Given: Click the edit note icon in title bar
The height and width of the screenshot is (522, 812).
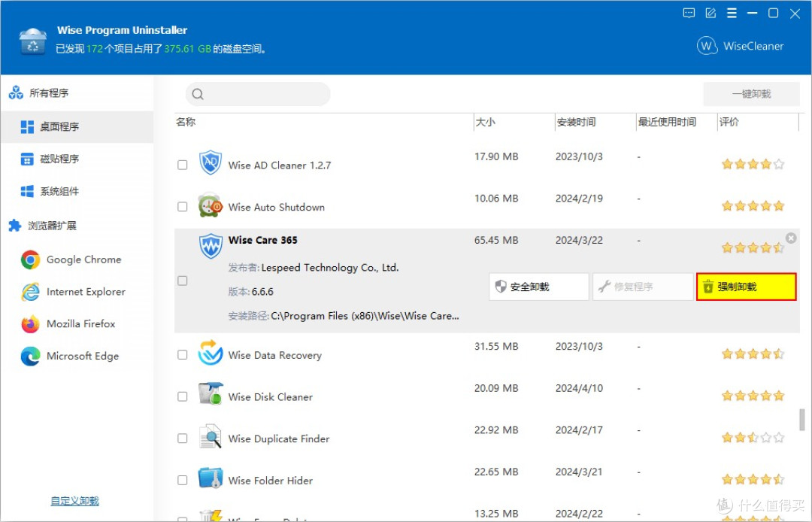Looking at the screenshot, I should tap(710, 14).
